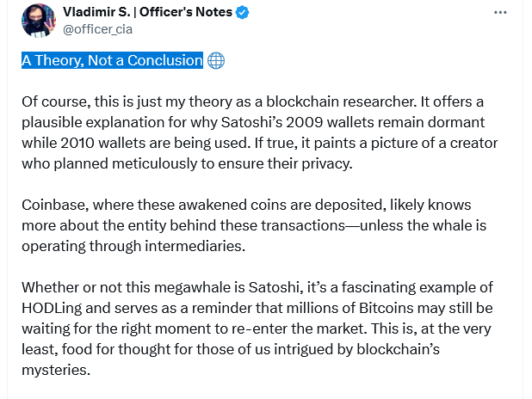Click the globe emoji after the heading
The image size is (532, 399).
216,60
